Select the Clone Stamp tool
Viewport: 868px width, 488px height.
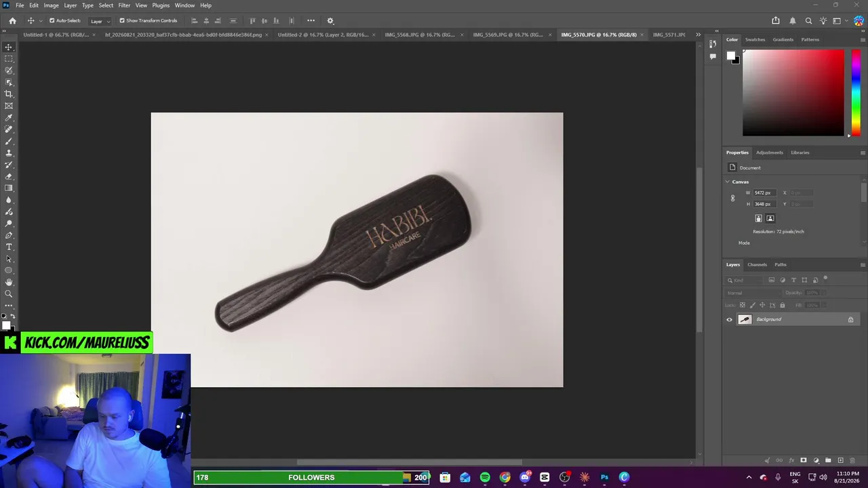tap(9, 153)
